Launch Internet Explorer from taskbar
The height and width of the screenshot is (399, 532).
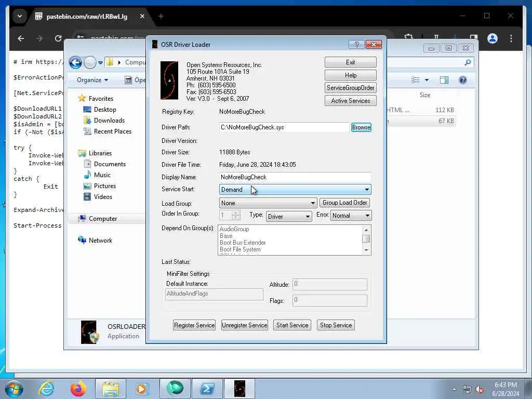(x=46, y=389)
